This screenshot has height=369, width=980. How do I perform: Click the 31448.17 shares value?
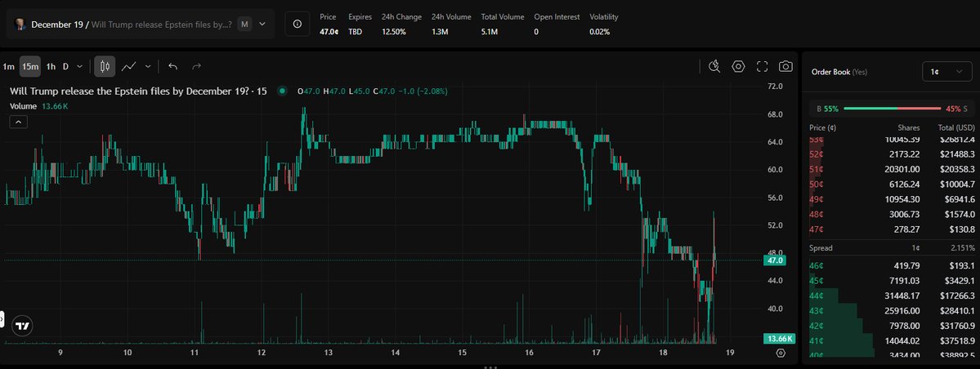pos(902,296)
